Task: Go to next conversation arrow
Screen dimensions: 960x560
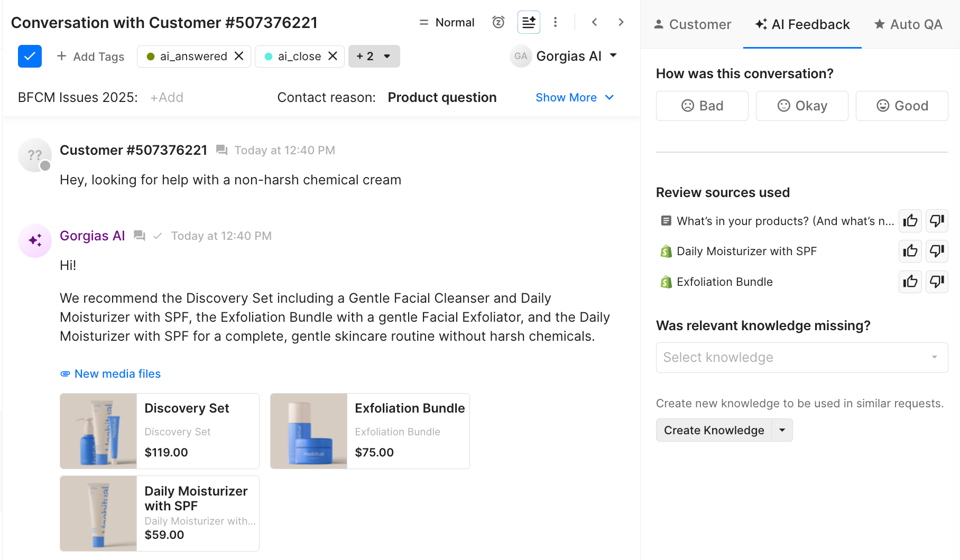Action: point(621,22)
